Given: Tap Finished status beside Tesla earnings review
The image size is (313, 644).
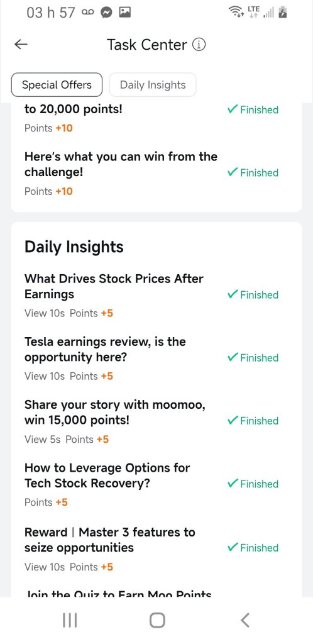Looking at the screenshot, I should point(253,358).
